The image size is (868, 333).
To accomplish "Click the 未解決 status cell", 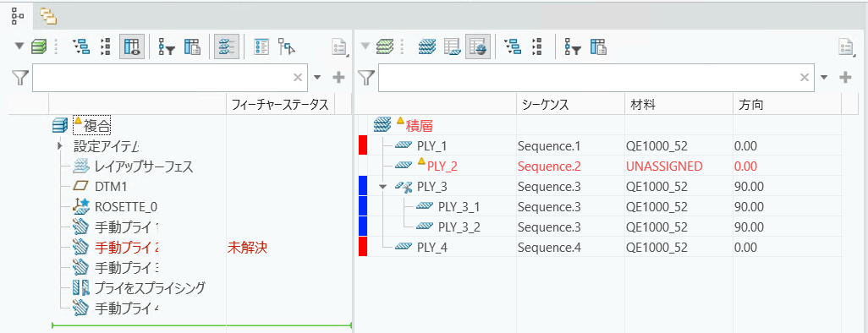I will point(247,248).
